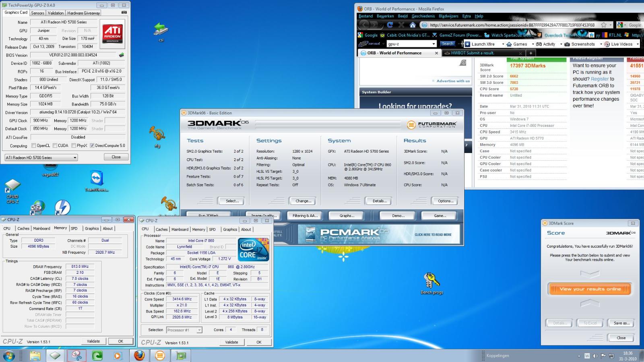Click the Xfire Activity toolbar item
Image resolution: width=644 pixels, height=362 pixels.
546,44
